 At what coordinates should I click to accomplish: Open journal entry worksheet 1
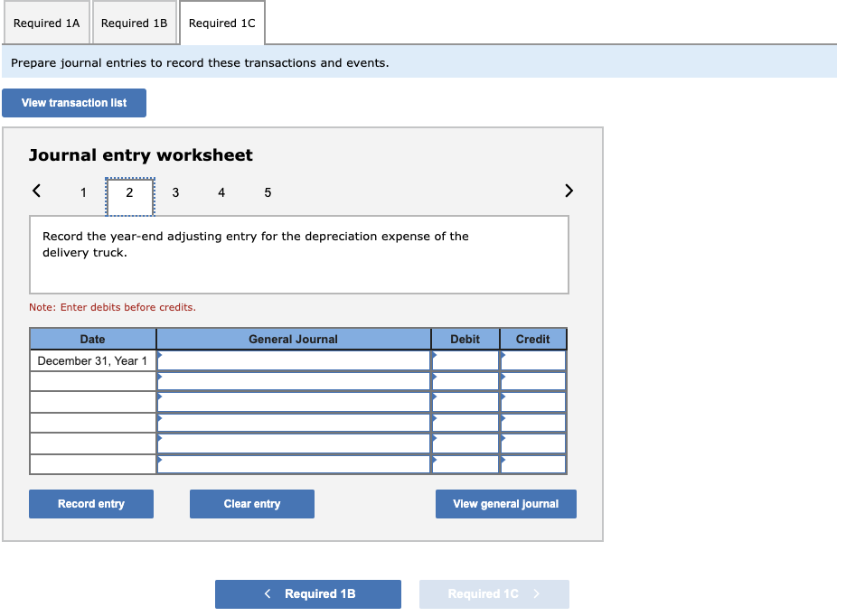point(84,192)
